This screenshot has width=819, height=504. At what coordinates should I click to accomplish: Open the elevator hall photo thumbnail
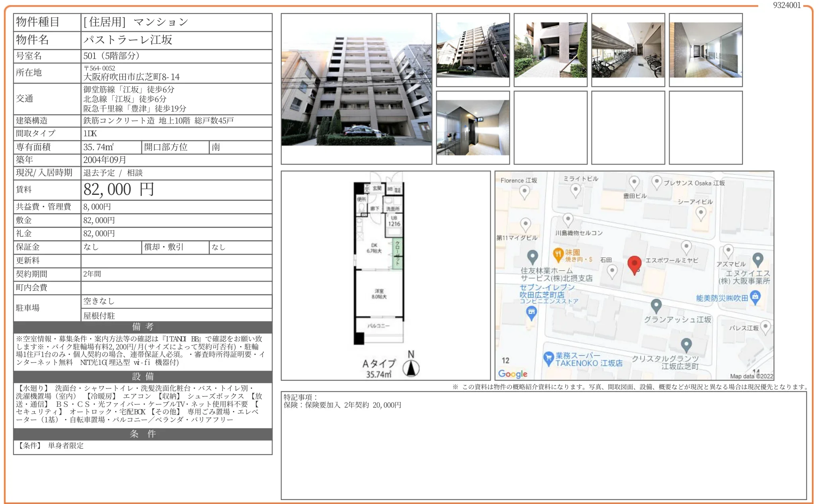473,127
